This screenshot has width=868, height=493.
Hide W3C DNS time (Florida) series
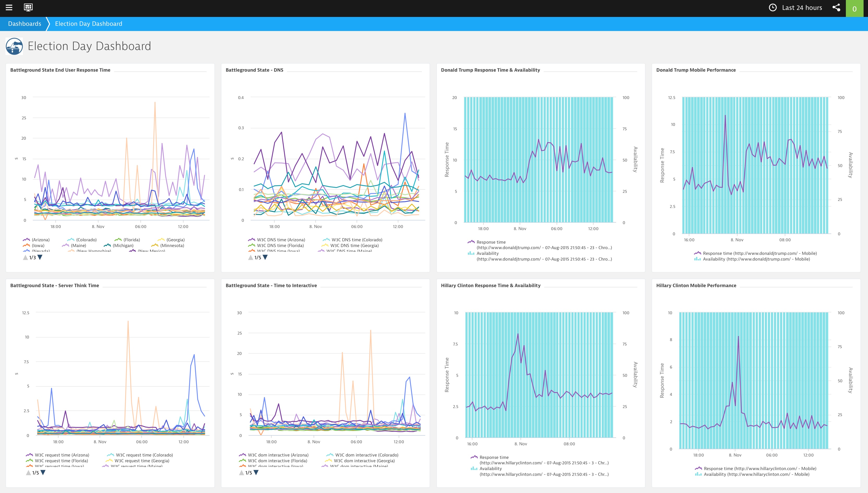[276, 245]
